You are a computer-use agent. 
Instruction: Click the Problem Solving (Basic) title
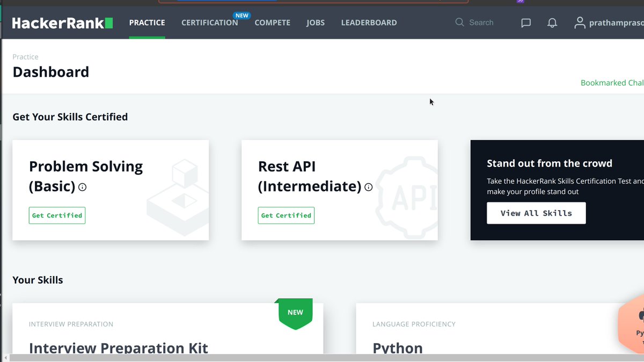(86, 176)
